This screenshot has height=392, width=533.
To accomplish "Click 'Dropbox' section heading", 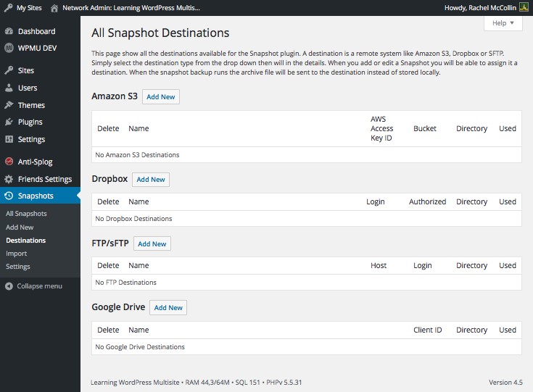I will (110, 179).
